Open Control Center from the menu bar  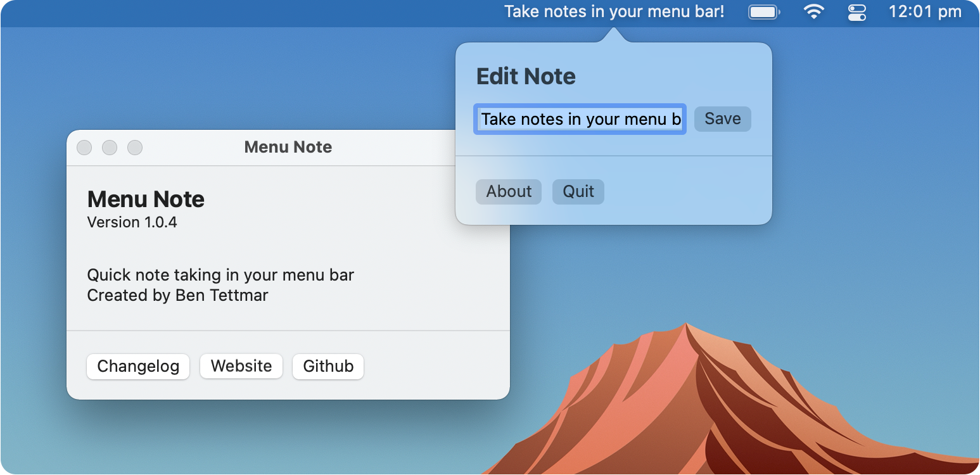pos(856,12)
